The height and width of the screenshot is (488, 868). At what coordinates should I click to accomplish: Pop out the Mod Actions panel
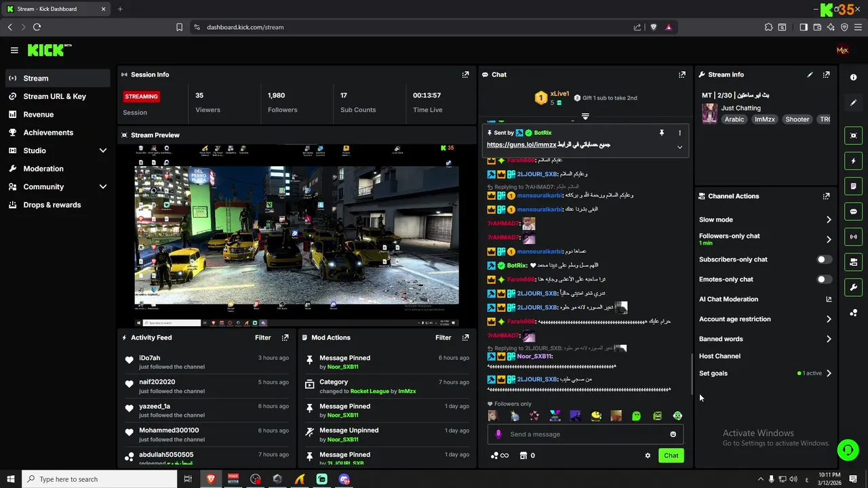465,338
